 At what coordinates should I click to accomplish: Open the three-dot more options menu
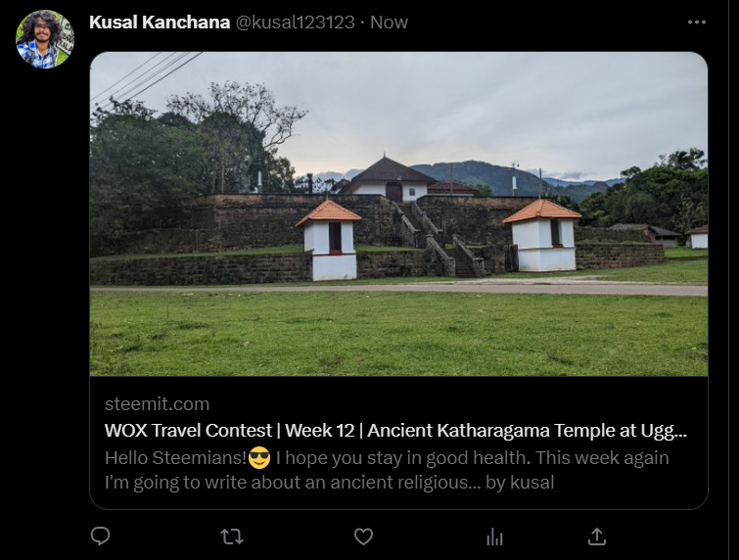[x=697, y=23]
